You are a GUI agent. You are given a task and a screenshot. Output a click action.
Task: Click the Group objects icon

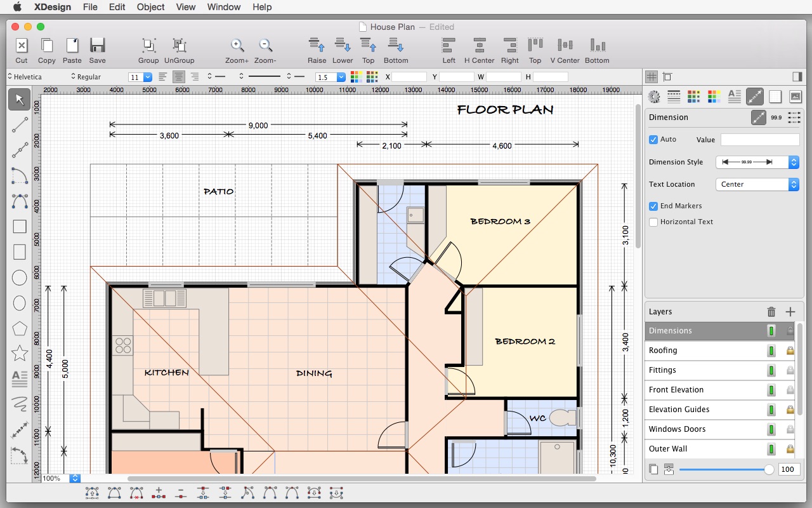click(148, 46)
